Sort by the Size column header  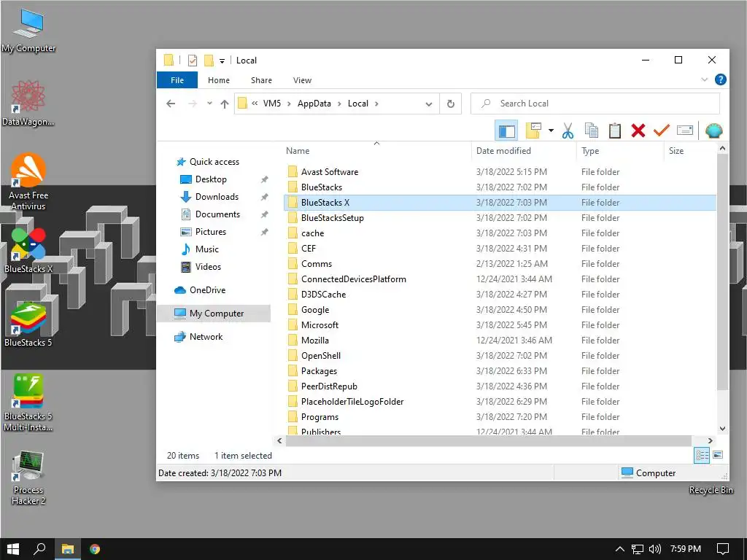point(676,151)
